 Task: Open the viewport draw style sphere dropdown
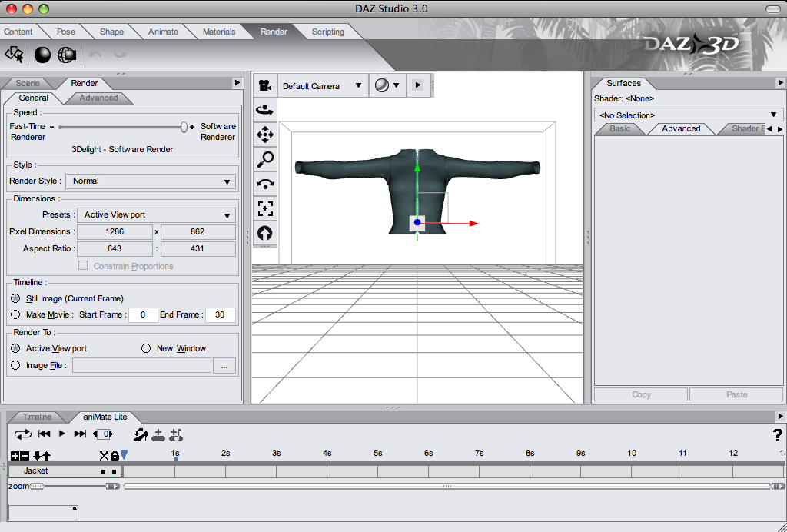[x=387, y=85]
